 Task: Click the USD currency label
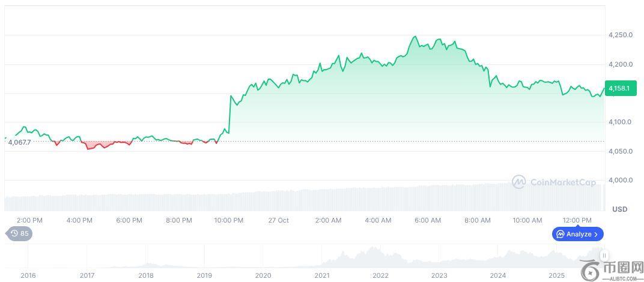coord(619,209)
